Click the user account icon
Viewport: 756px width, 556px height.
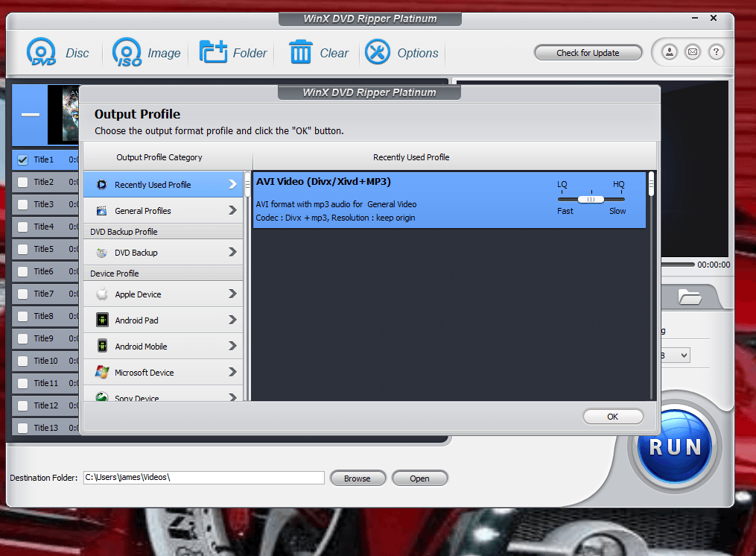point(670,52)
